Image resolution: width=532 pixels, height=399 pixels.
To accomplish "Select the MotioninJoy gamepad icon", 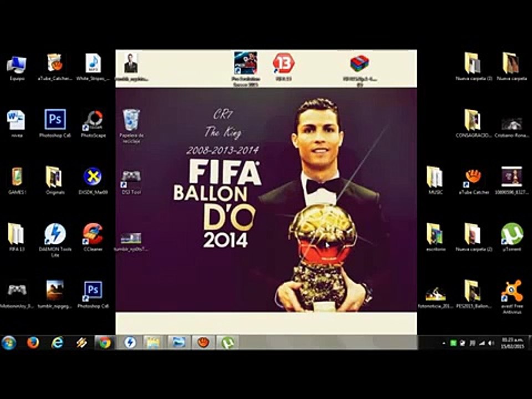I will [17, 290].
